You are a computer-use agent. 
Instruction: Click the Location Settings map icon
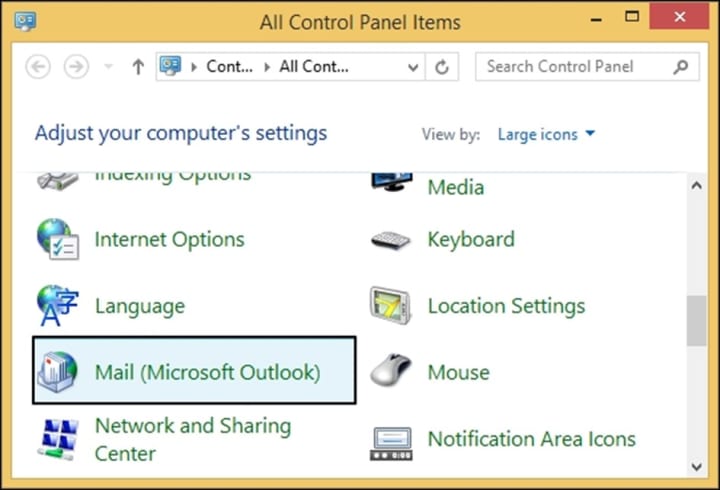pyautogui.click(x=391, y=306)
